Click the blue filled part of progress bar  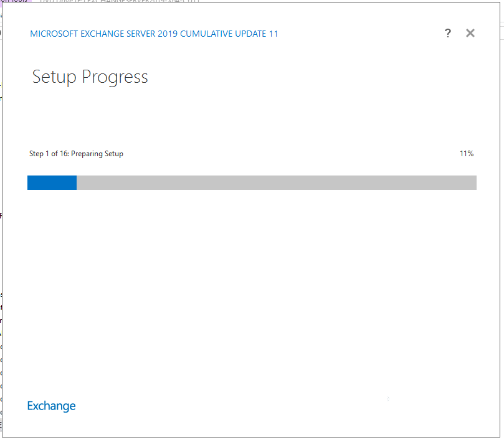52,183
